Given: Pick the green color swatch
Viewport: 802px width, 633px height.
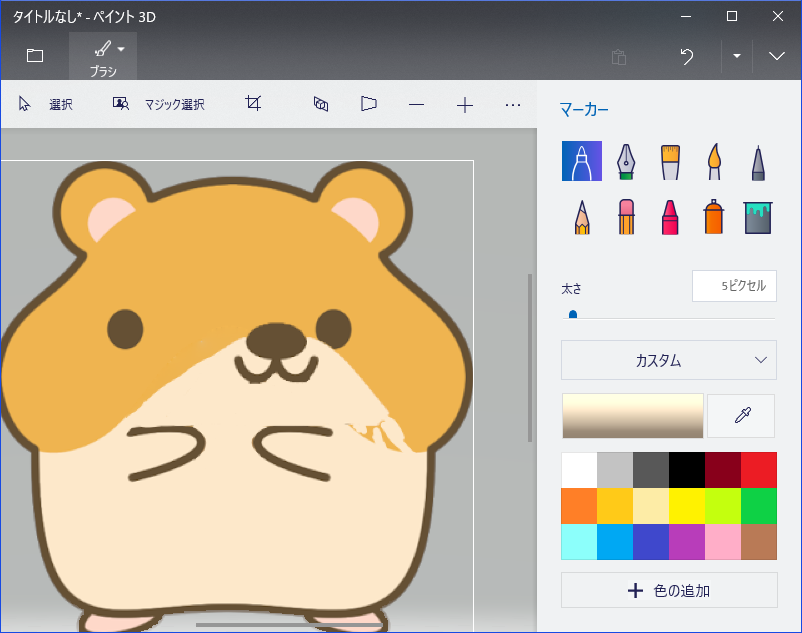Looking at the screenshot, I should 759,506.
